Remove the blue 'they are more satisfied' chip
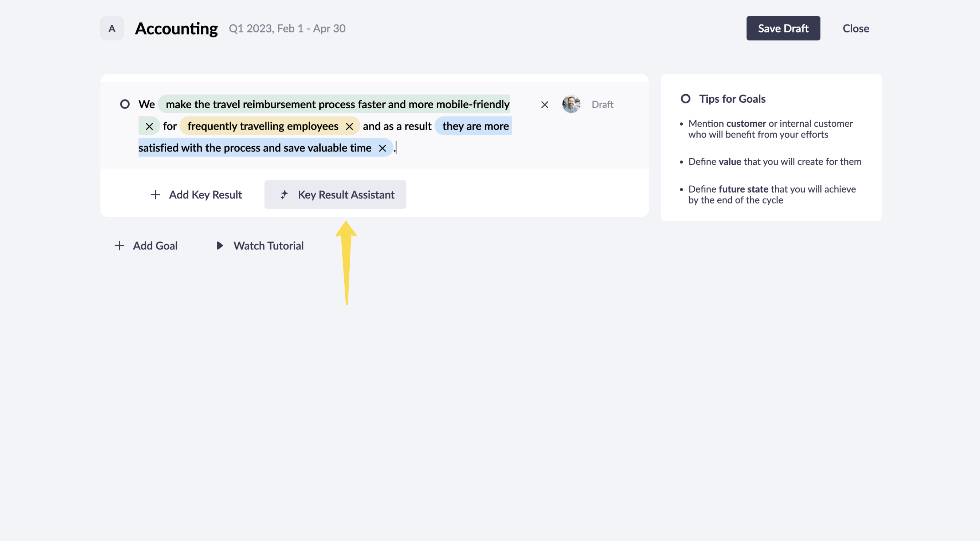 (382, 148)
